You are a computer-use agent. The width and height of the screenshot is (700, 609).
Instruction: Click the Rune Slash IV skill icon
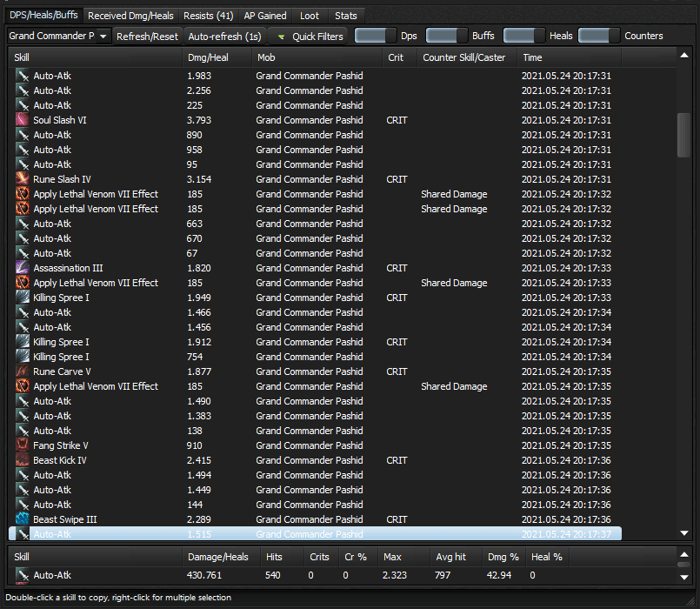coord(23,179)
